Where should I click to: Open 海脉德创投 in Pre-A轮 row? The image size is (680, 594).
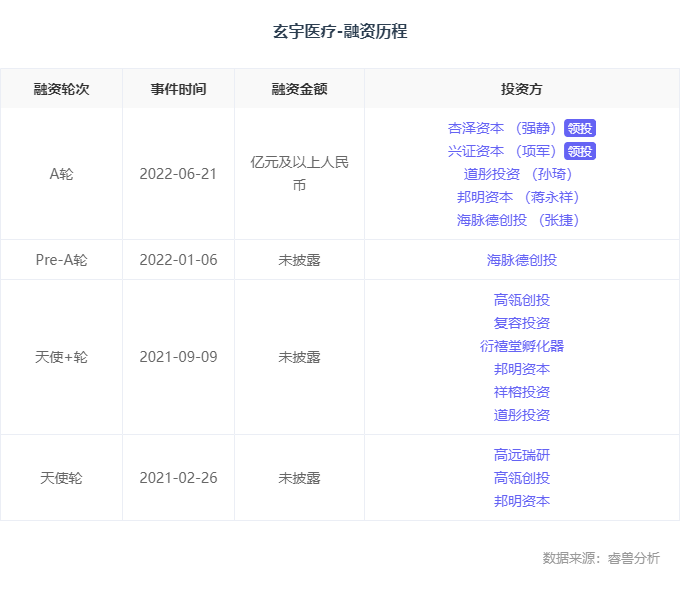(x=522, y=260)
